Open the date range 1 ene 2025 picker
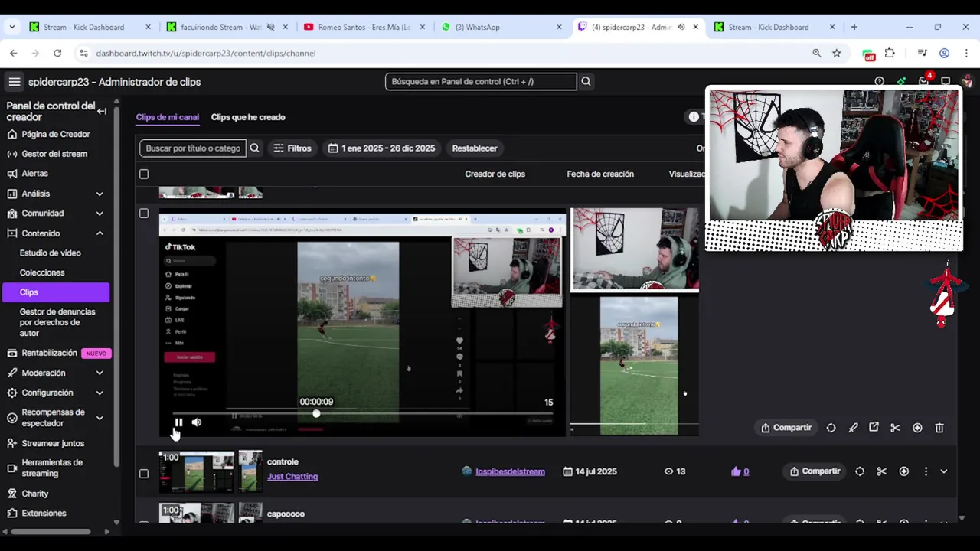 pyautogui.click(x=381, y=148)
